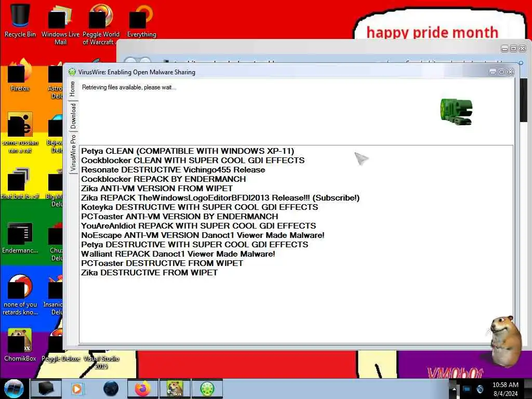This screenshot has height=399, width=532.
Task: Click the VirusWire title bar lime icon
Action: click(72, 72)
